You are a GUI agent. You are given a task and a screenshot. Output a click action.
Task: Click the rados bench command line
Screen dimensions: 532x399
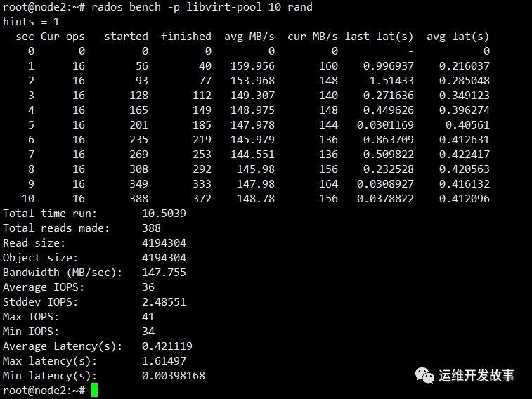(157, 7)
